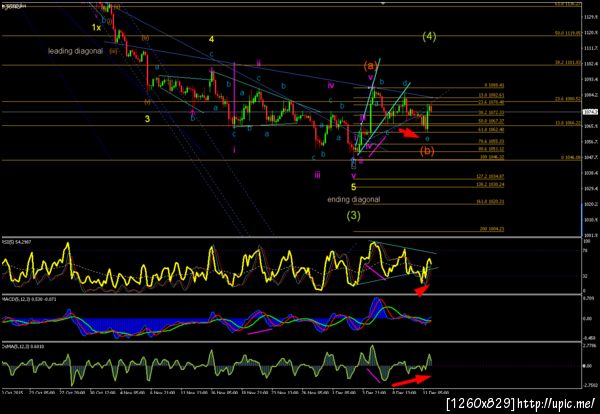Image resolution: width=600 pixels, height=414 pixels.
Task: Click the green (4) wave label
Action: [429, 37]
